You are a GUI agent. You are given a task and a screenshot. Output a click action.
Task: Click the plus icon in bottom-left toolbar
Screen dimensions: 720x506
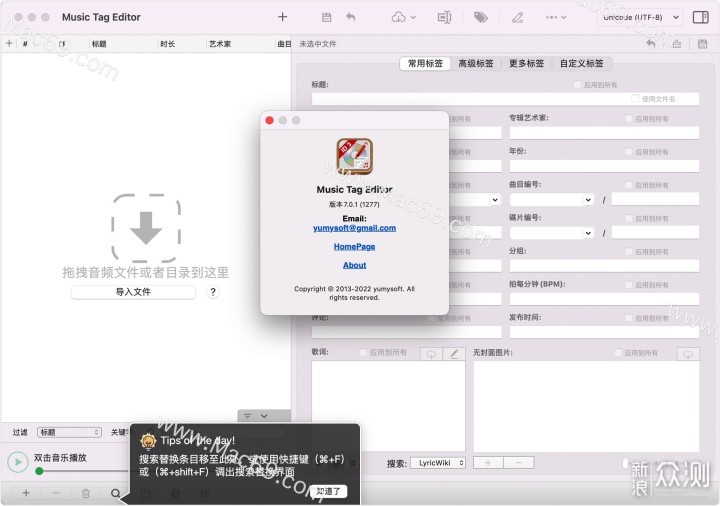click(x=26, y=493)
